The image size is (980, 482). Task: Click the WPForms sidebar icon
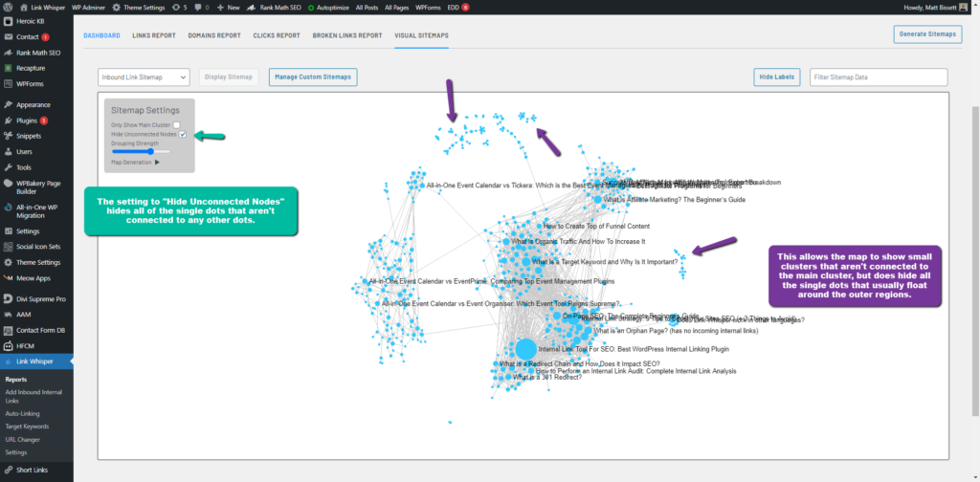point(8,83)
